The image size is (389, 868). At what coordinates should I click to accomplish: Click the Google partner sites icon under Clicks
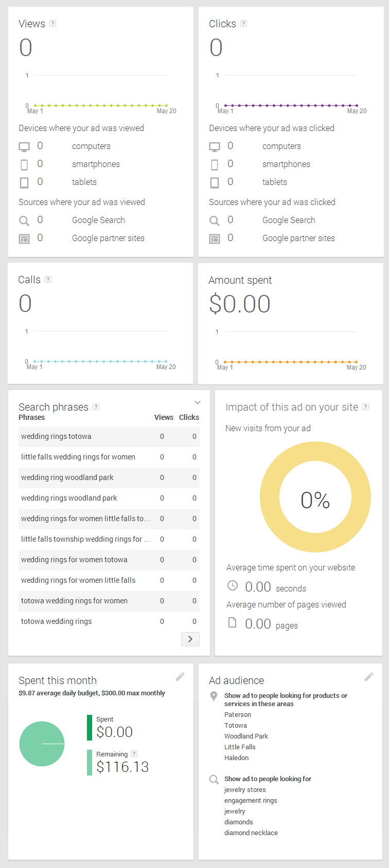point(215,239)
